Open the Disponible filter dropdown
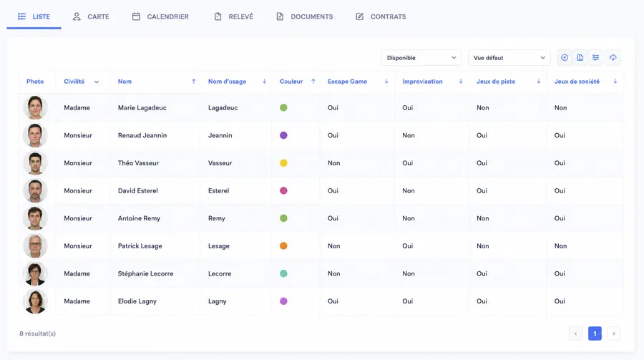 pyautogui.click(x=421, y=57)
